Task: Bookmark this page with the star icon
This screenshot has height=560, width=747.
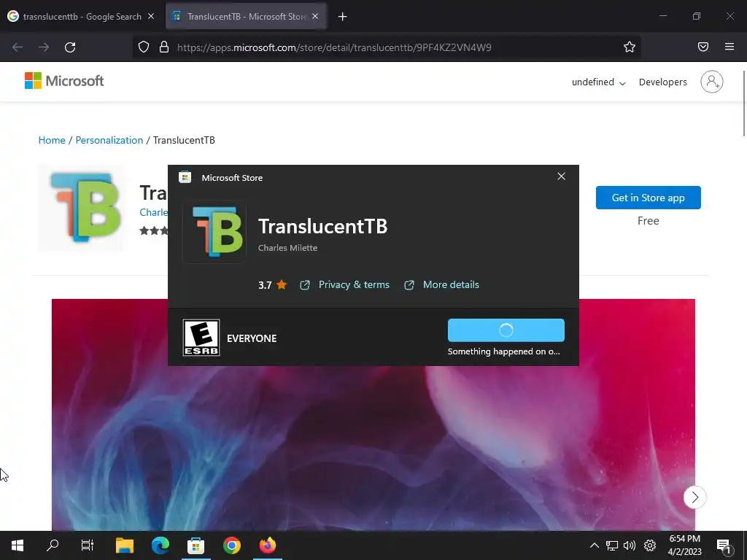Action: pos(630,47)
